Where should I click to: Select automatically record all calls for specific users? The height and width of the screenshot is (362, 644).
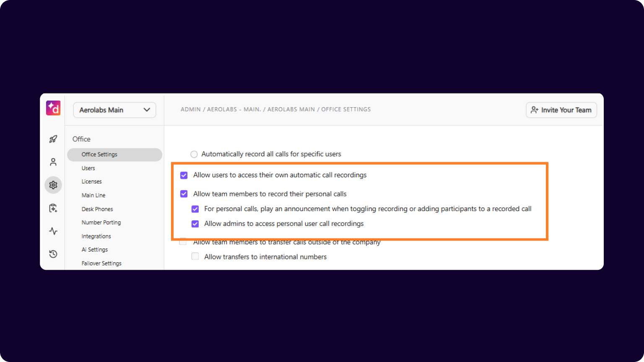pyautogui.click(x=194, y=154)
